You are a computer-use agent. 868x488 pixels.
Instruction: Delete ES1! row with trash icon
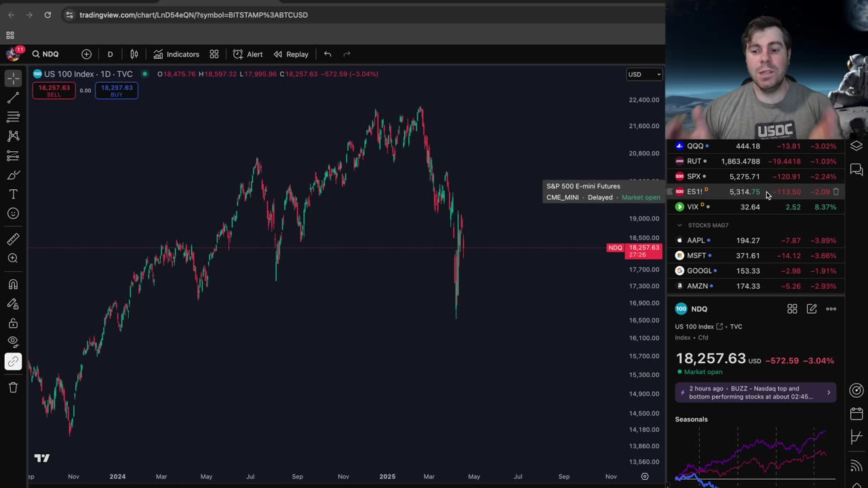click(x=836, y=192)
